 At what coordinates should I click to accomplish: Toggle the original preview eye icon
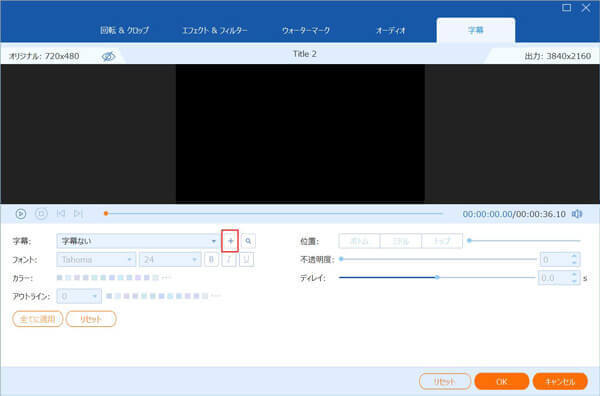click(x=108, y=56)
